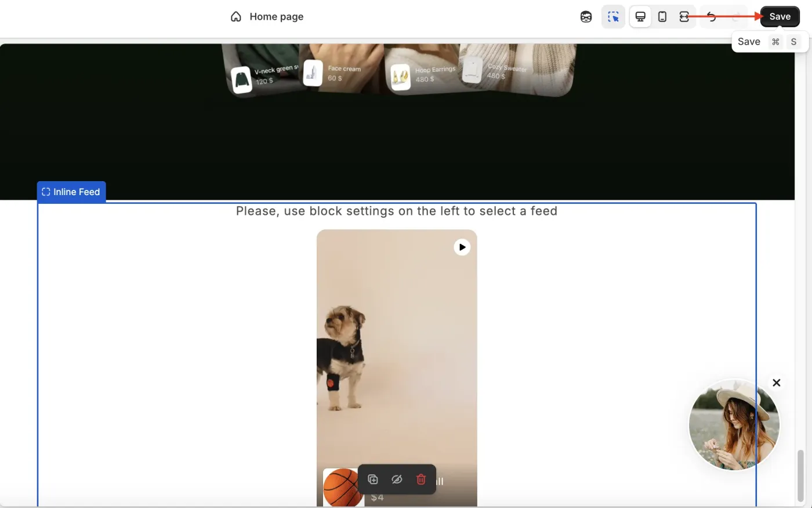Play the dog video
Screen dimensions: 812x508
(462, 247)
